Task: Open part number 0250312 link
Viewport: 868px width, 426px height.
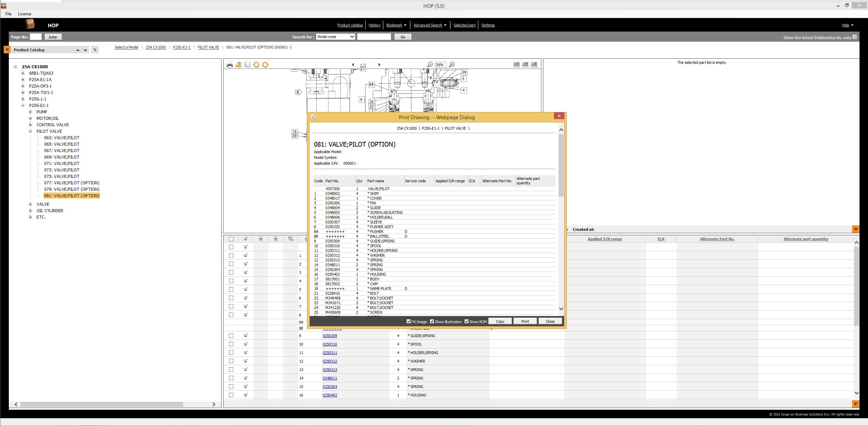Action: (x=330, y=361)
